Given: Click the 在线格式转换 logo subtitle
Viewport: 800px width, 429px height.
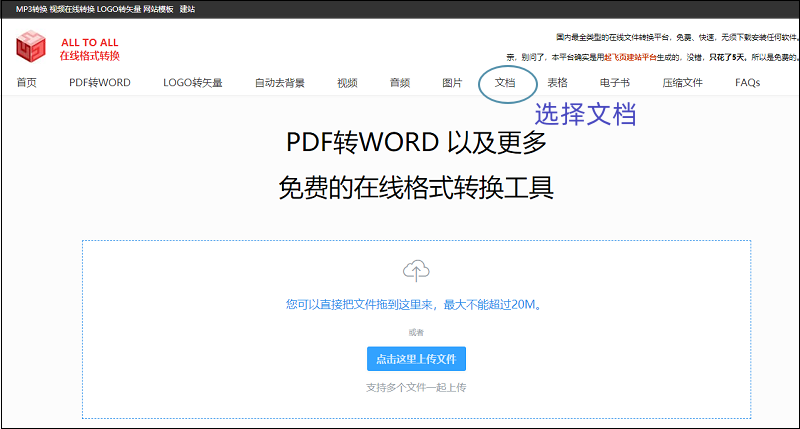Looking at the screenshot, I should [x=90, y=56].
